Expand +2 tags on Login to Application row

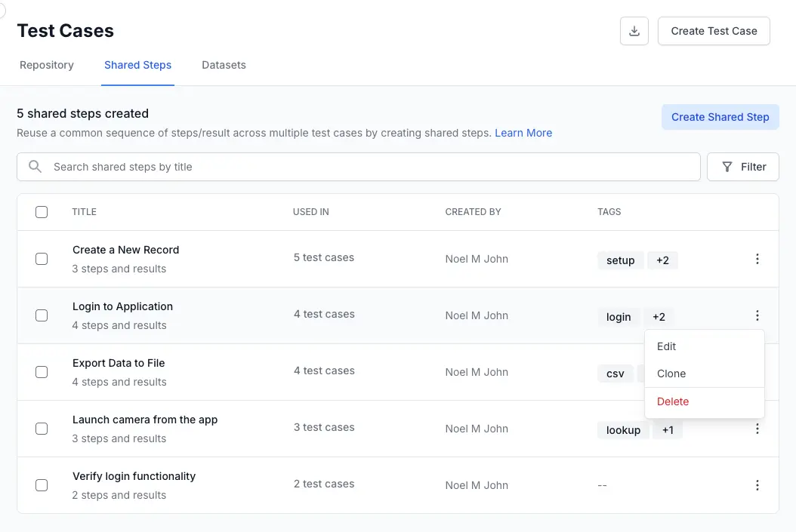click(659, 317)
